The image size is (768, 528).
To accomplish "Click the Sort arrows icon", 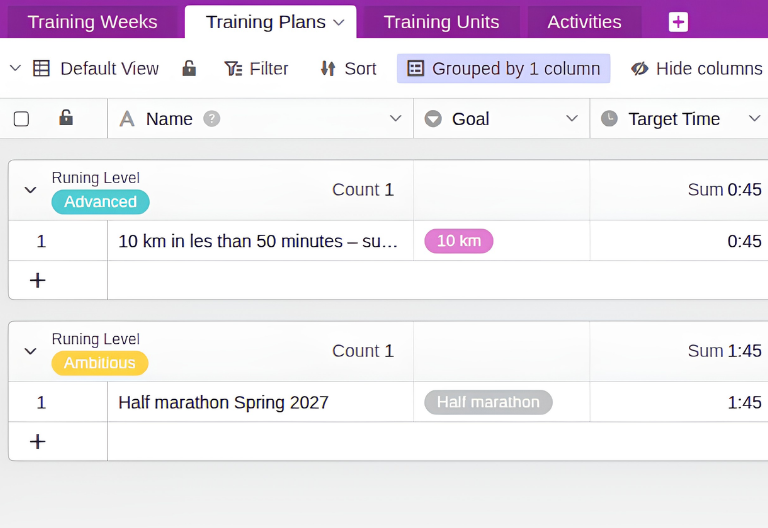I will click(x=328, y=69).
